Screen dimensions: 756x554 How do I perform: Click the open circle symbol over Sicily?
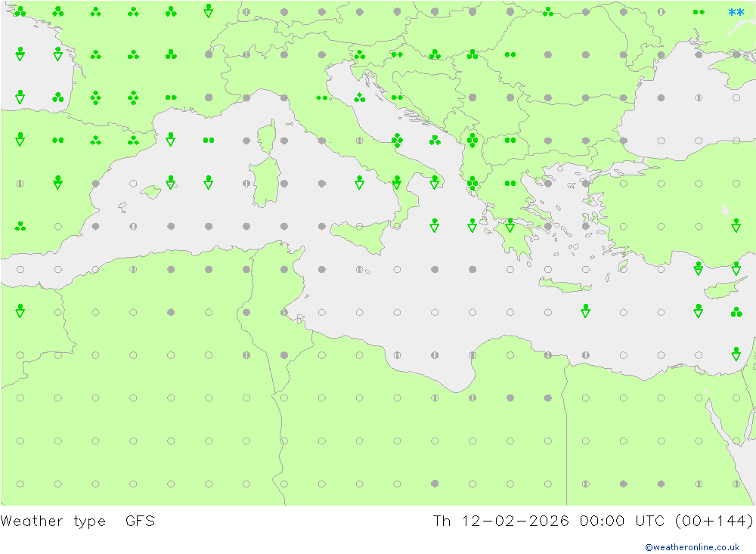[x=359, y=226]
